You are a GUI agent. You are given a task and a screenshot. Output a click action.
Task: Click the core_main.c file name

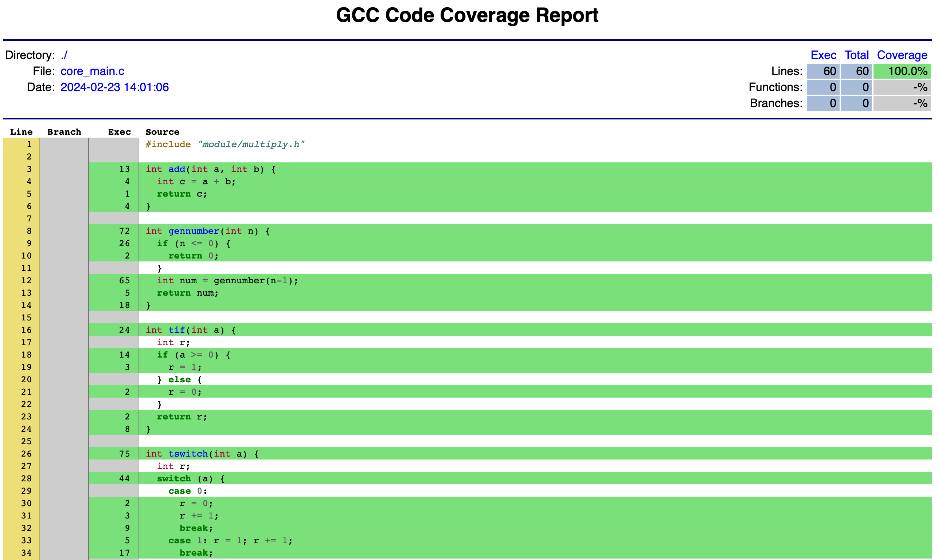tap(92, 71)
